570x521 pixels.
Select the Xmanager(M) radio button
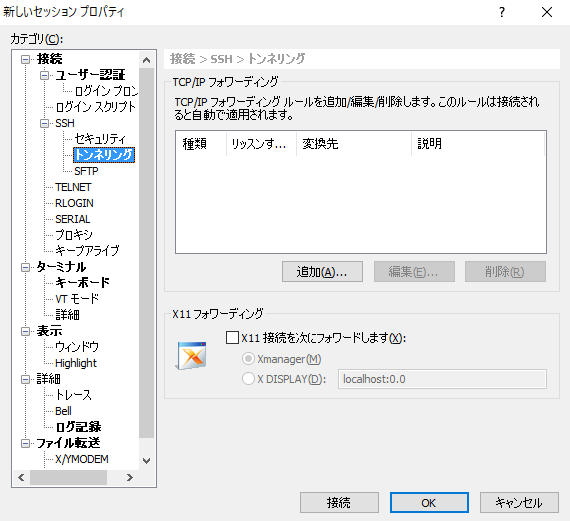tap(248, 359)
